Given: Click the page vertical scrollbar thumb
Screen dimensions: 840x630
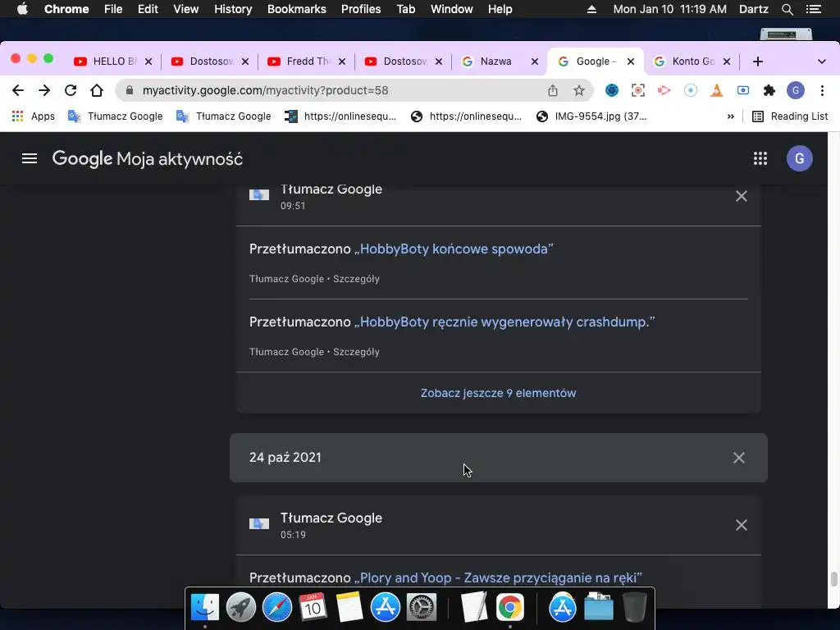Looking at the screenshot, I should [x=833, y=580].
